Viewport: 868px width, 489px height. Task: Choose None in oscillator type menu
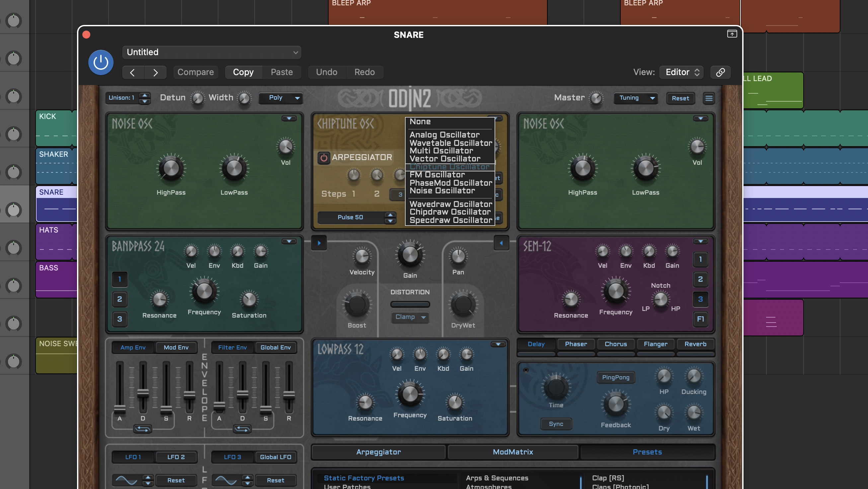[450, 122]
